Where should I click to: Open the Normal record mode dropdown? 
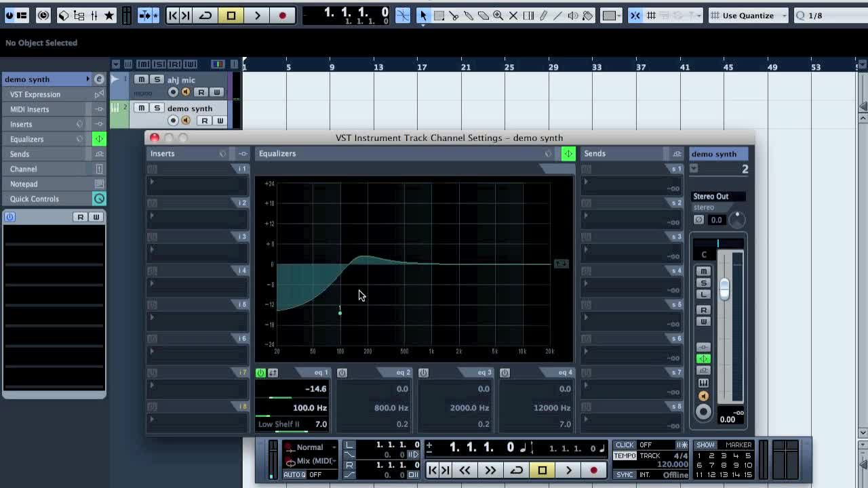[x=310, y=447]
